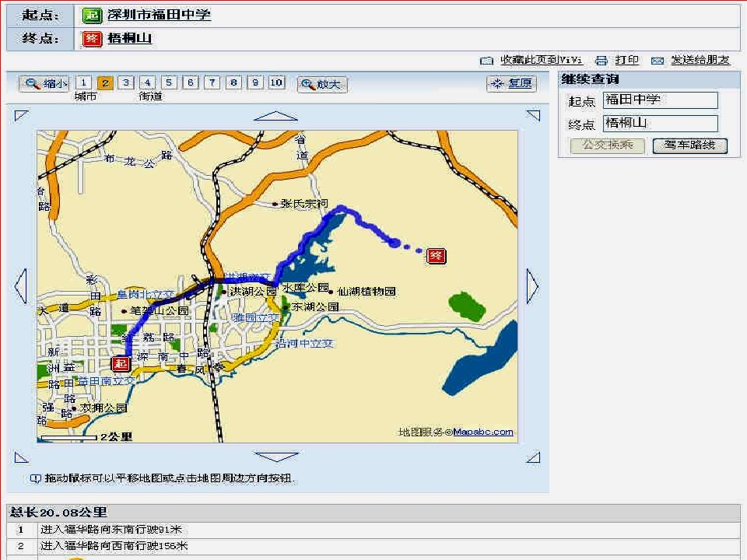Set zoom level to 10

276,82
